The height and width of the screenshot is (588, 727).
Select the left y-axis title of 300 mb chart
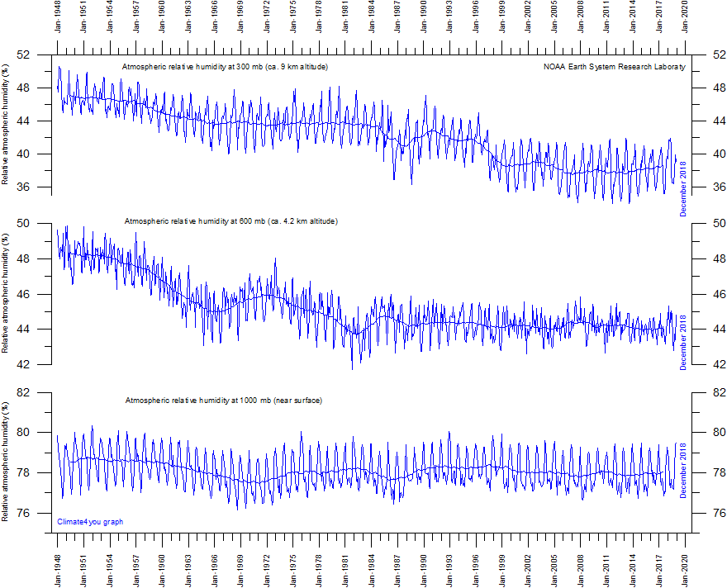click(x=7, y=124)
